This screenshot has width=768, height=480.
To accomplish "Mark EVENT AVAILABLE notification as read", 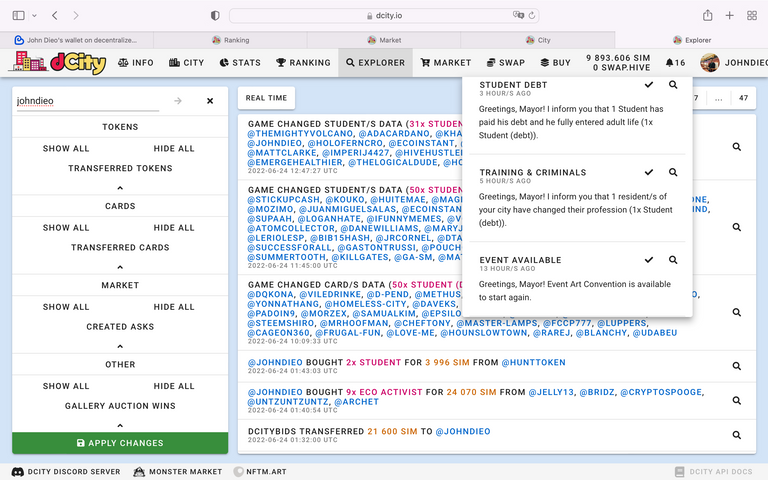I will (649, 260).
